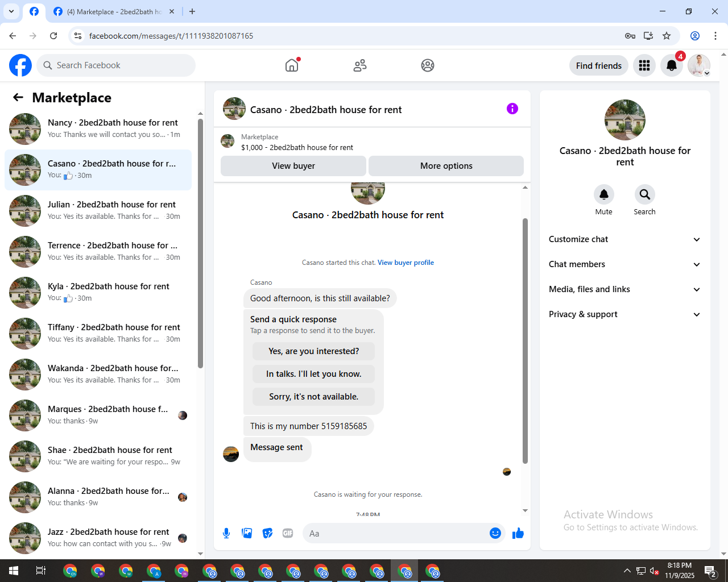Send 'Yes, are you interested?' quick response
The width and height of the screenshot is (728, 582).
tap(314, 351)
